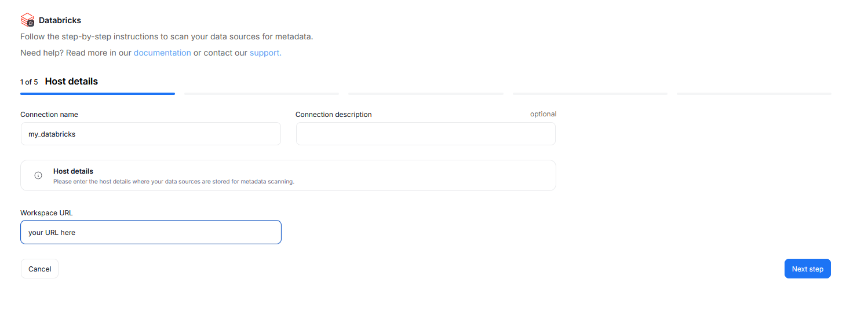This screenshot has height=334, width=868.
Task: Select the Workspace URL input box
Action: 151,232
